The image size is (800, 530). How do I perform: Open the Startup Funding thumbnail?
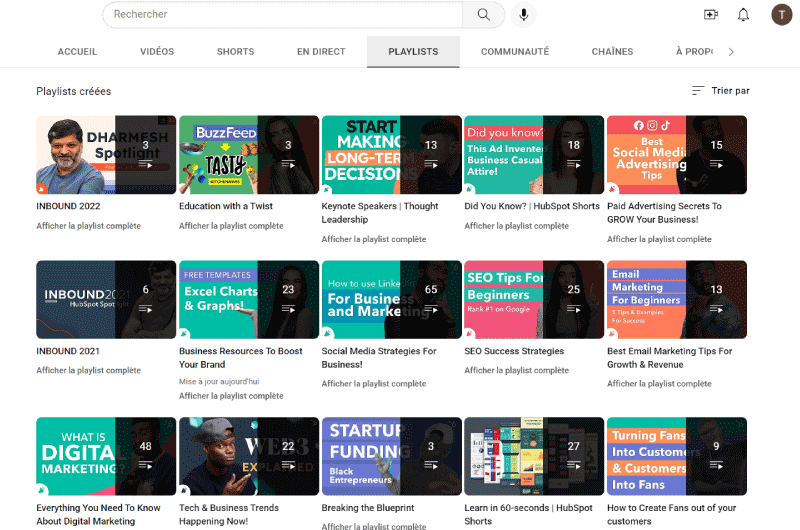(392, 457)
